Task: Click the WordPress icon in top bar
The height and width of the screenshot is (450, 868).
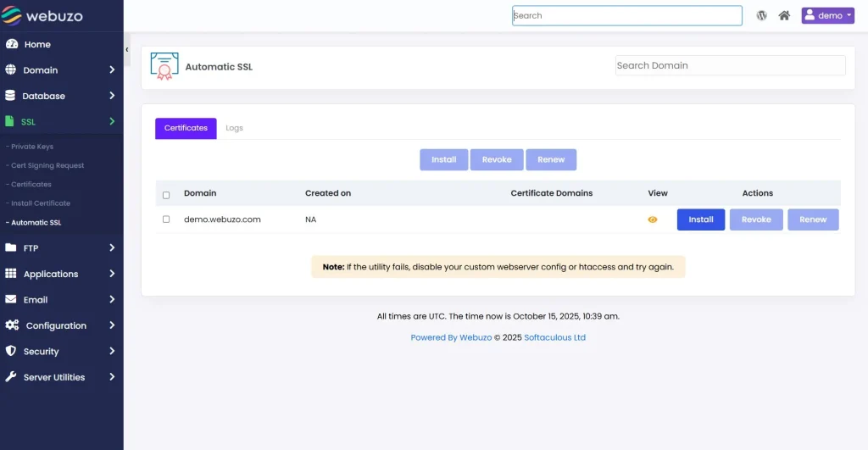Action: pos(761,15)
